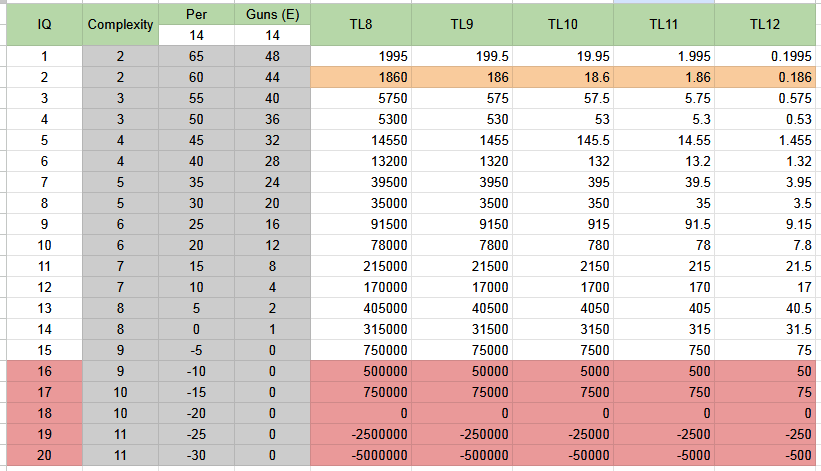This screenshot has height=471, width=821.
Task: Click cell 39500 in TL8 column
Action: coord(361,182)
